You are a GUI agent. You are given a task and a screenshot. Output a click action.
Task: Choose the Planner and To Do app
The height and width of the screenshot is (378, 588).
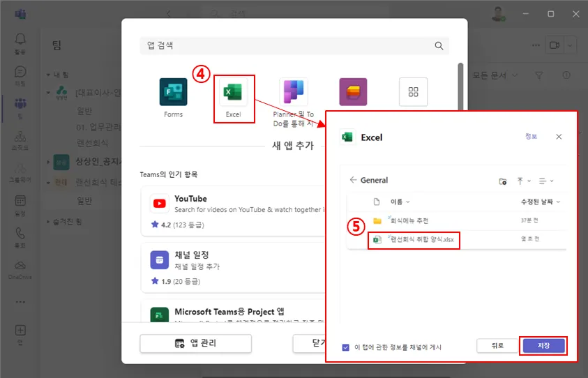pos(293,92)
